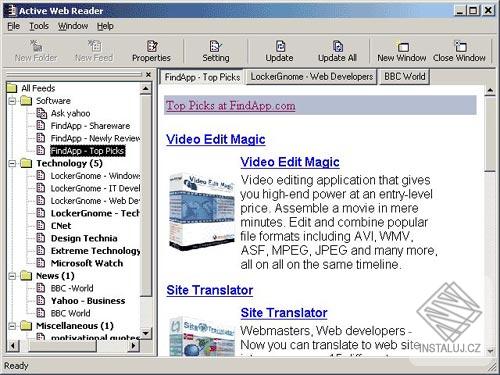Screen dimensions: 500x375
Task: Click the feed tree scroll right arrow
Action: click(134, 345)
